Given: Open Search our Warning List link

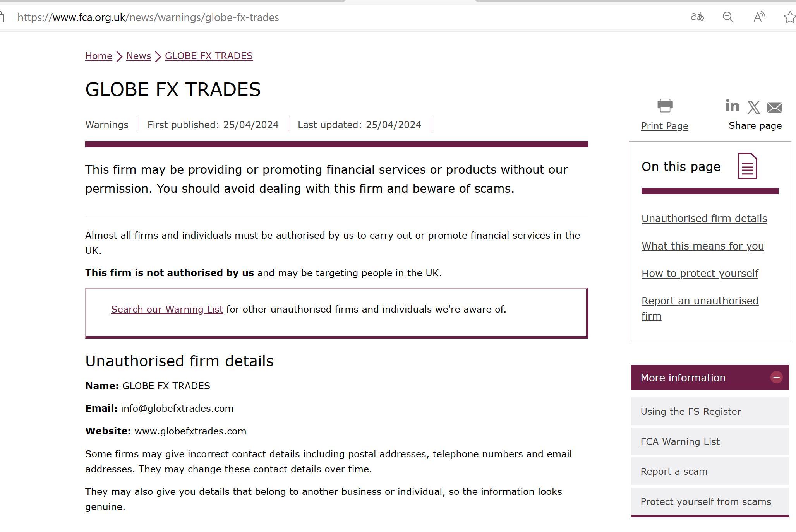Looking at the screenshot, I should [x=167, y=310].
